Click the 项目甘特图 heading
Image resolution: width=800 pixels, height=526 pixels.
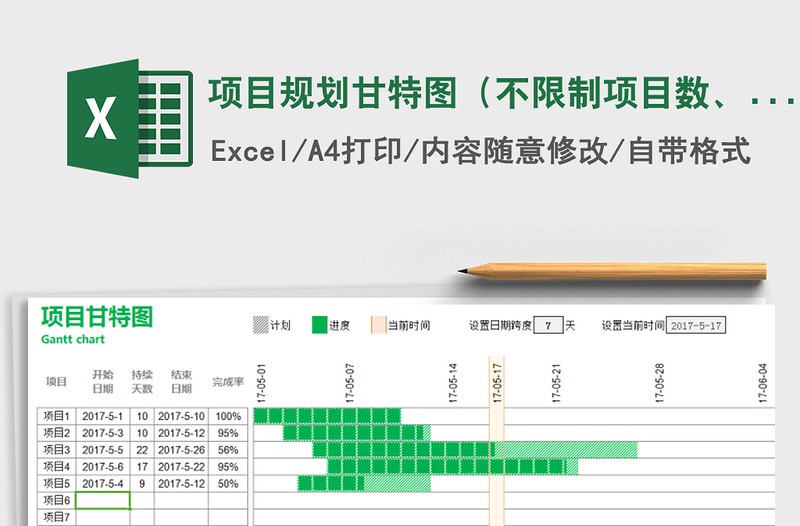pyautogui.click(x=97, y=317)
